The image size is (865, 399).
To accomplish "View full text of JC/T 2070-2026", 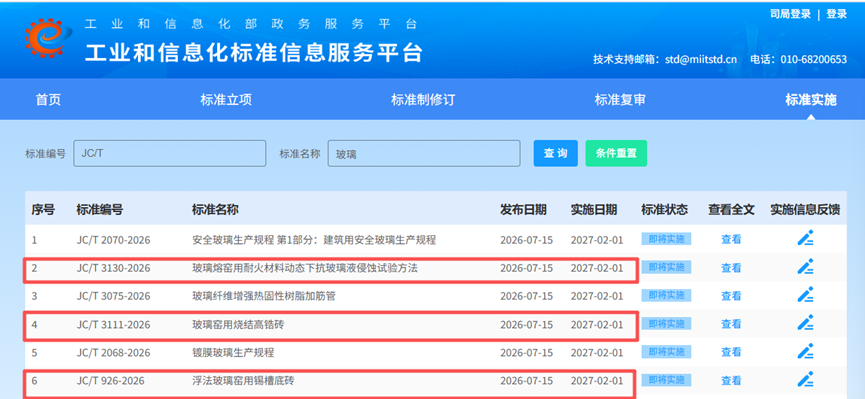I will pyautogui.click(x=731, y=240).
